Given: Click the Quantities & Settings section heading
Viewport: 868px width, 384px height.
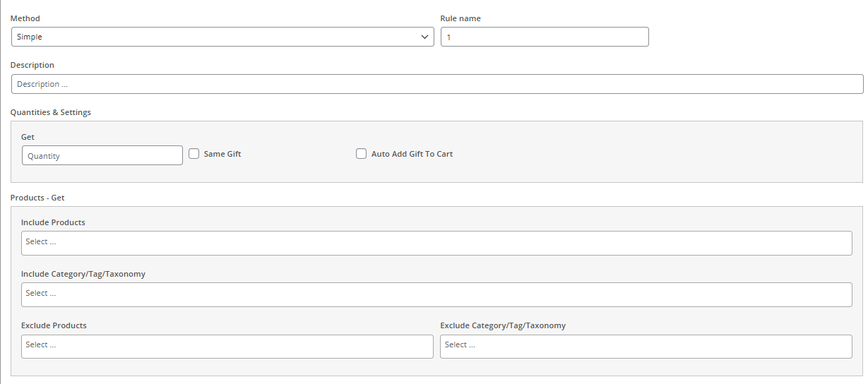Looking at the screenshot, I should pyautogui.click(x=51, y=112).
